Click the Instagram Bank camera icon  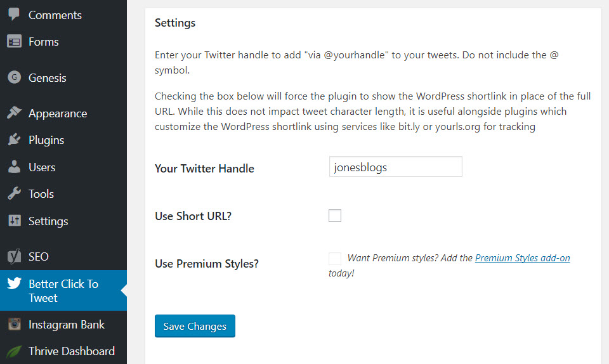coord(14,325)
